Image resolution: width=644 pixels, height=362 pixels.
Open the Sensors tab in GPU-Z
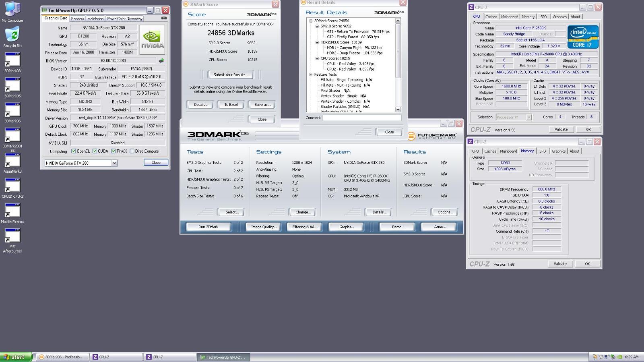pyautogui.click(x=77, y=19)
